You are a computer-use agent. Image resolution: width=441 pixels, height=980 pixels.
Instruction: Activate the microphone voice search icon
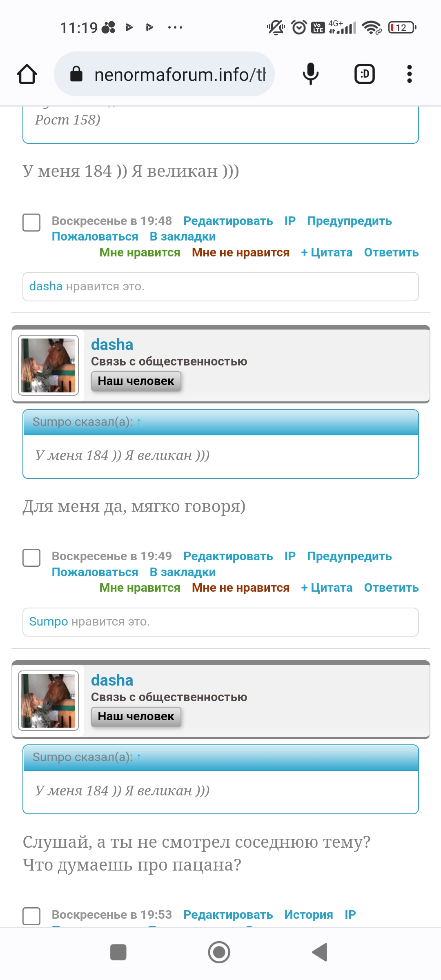310,74
